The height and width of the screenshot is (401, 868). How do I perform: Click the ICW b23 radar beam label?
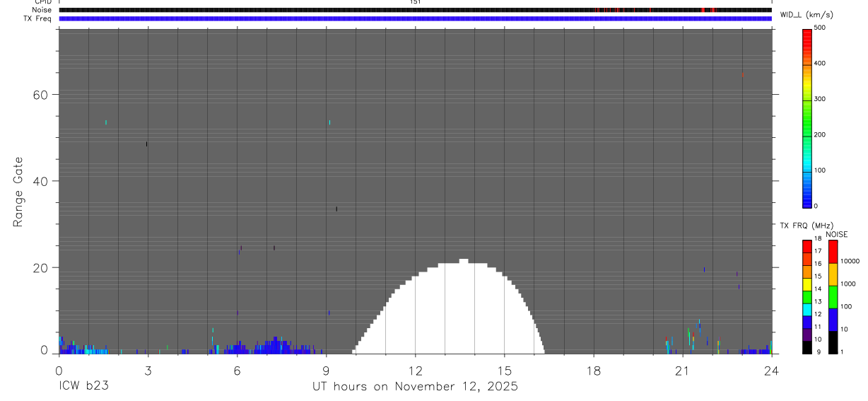click(x=83, y=387)
